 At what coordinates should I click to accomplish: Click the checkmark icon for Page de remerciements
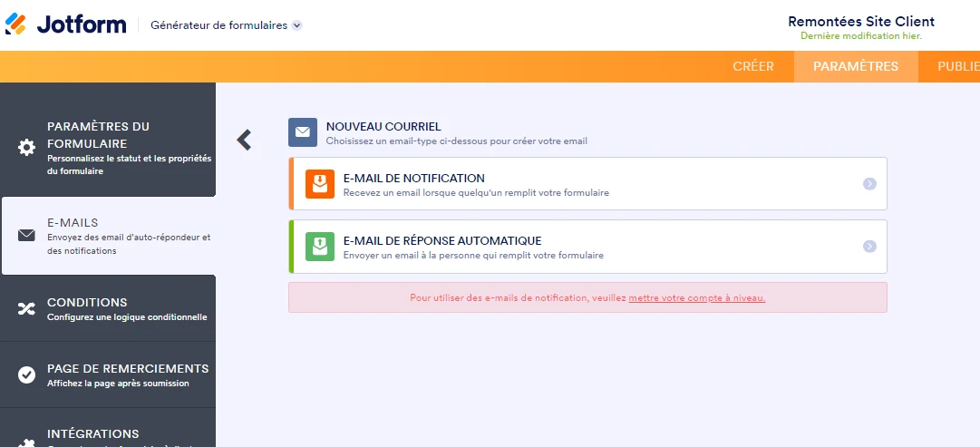coord(26,374)
